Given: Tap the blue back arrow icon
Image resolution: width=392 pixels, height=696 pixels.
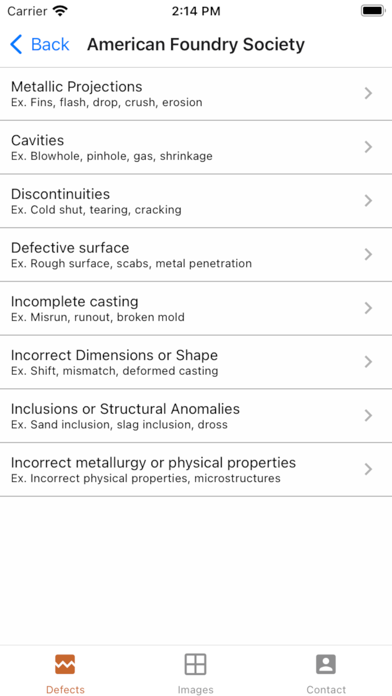Looking at the screenshot, I should pos(16,44).
